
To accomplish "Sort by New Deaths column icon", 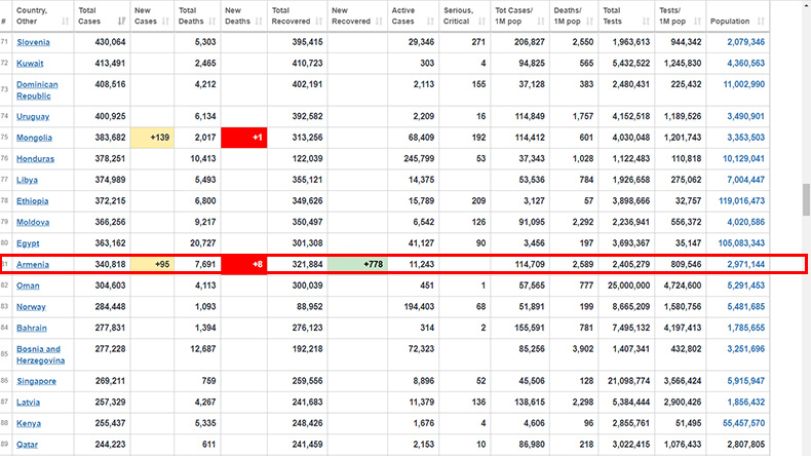I will click(x=259, y=21).
